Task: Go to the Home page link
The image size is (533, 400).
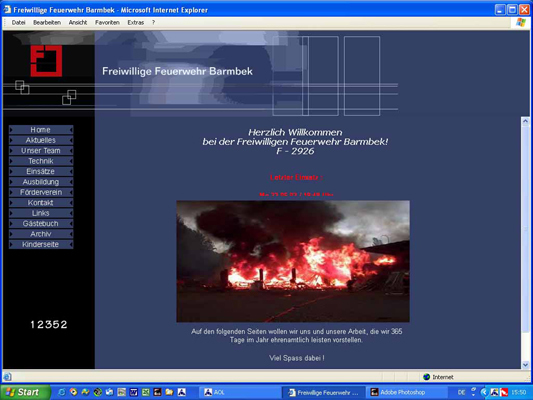Action: [x=41, y=130]
